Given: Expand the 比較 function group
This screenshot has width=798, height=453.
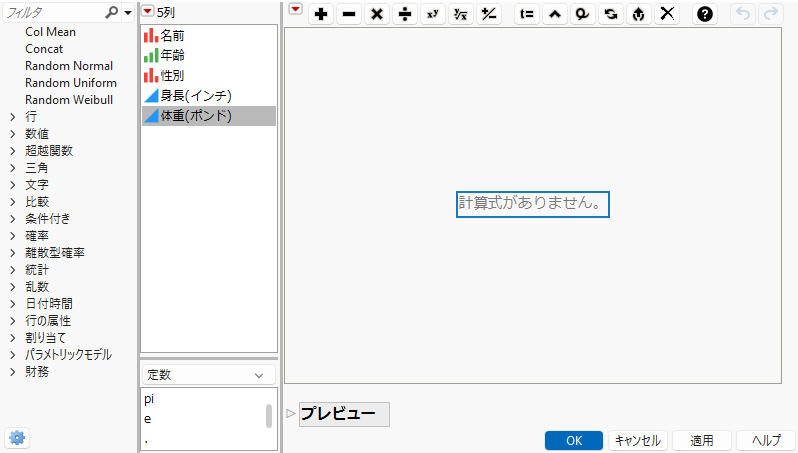Looking at the screenshot, I should click(13, 202).
